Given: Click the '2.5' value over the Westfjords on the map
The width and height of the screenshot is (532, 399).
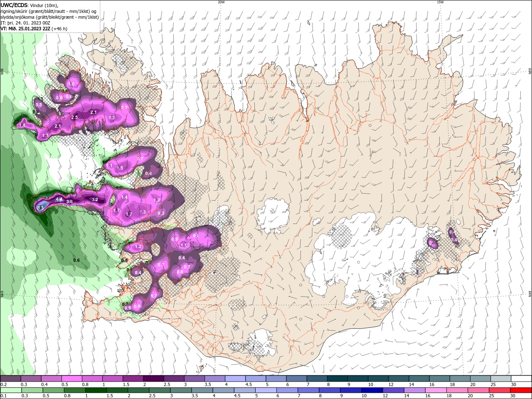Looking at the screenshot, I should 74,117.
